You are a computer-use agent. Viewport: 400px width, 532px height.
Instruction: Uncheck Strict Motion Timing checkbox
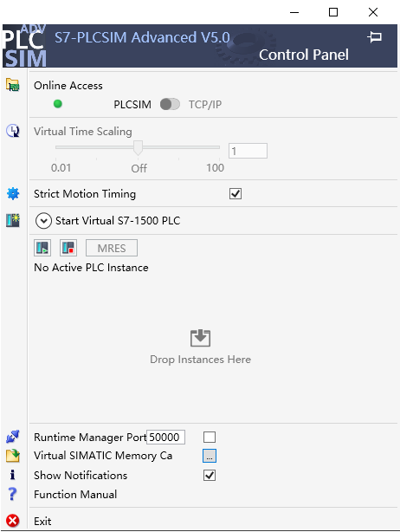235,194
